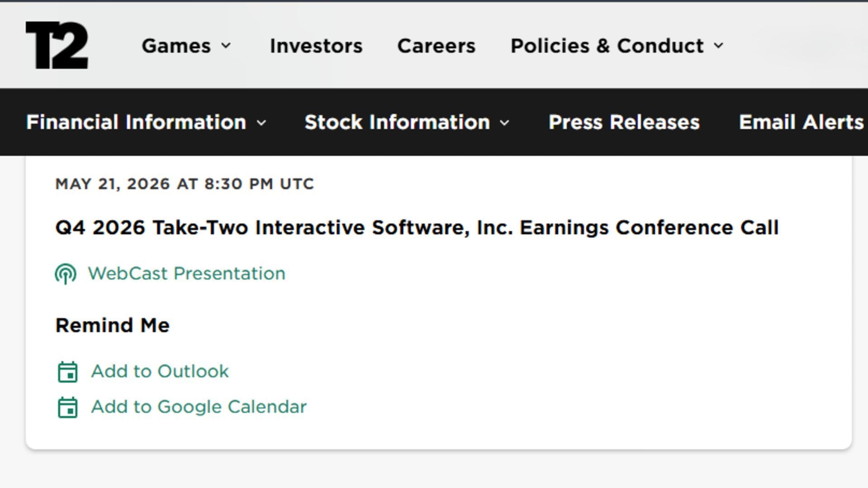Image resolution: width=868 pixels, height=488 pixels.
Task: Open the WebCast Presentation link
Action: pos(186,273)
